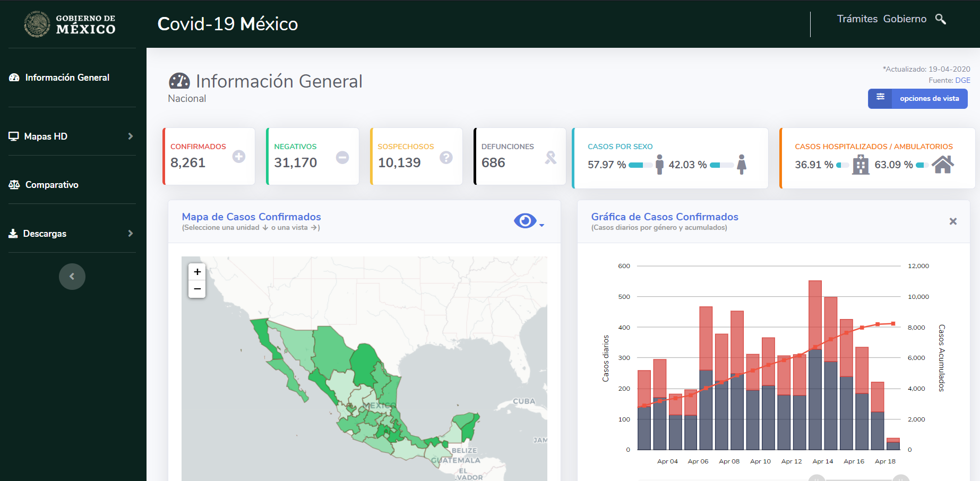The image size is (980, 481).
Task: Click the house icon for ambulatory cases
Action: coord(943,165)
